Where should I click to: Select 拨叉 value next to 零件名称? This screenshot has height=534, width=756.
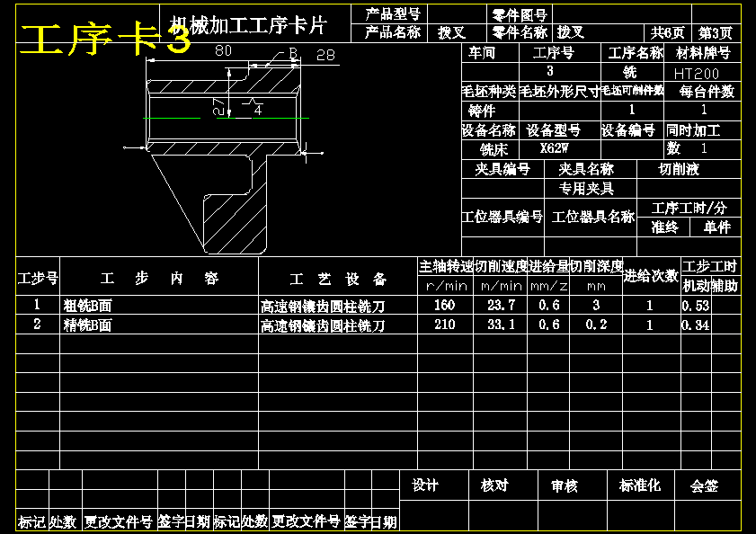(571, 32)
